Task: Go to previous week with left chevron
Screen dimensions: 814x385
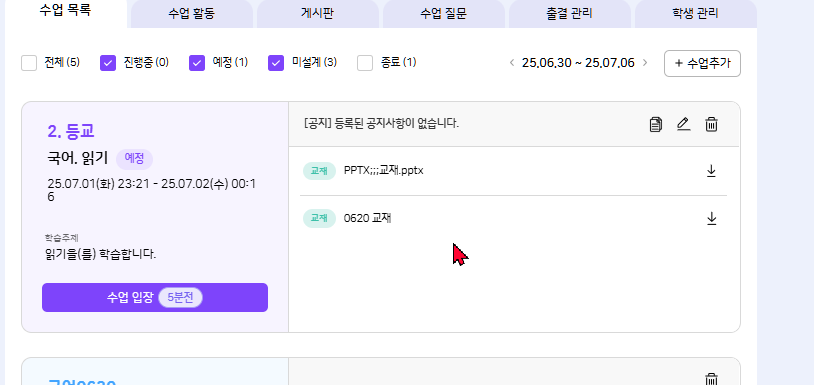Action: [x=512, y=63]
